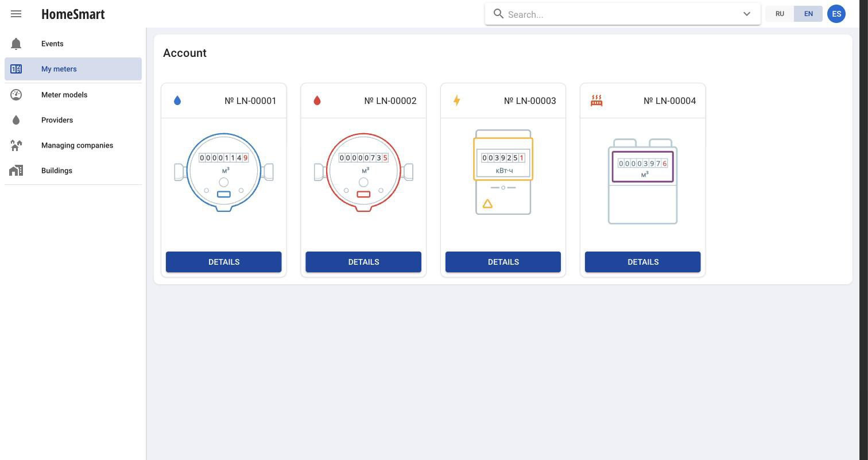This screenshot has width=868, height=460.
Task: Click the Providers droplet icon
Action: pyautogui.click(x=16, y=120)
